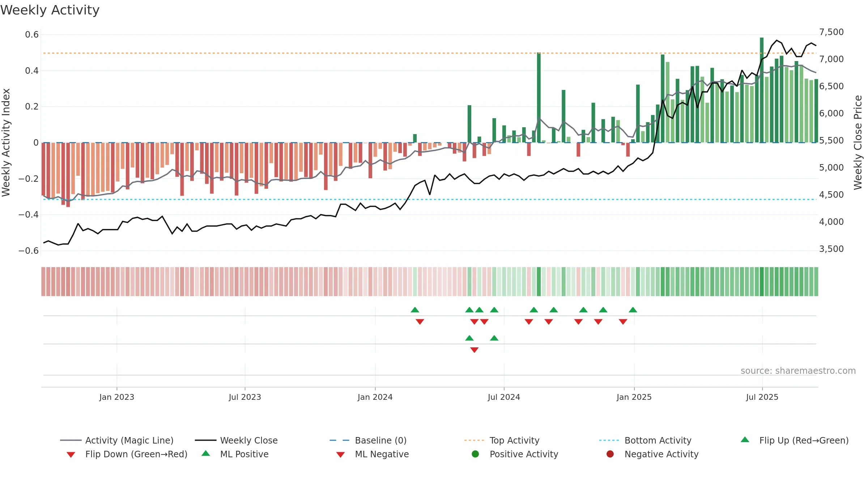Click the Top Activity orange dotted line swatch
Image resolution: width=868 pixels, height=488 pixels.
pyautogui.click(x=474, y=440)
